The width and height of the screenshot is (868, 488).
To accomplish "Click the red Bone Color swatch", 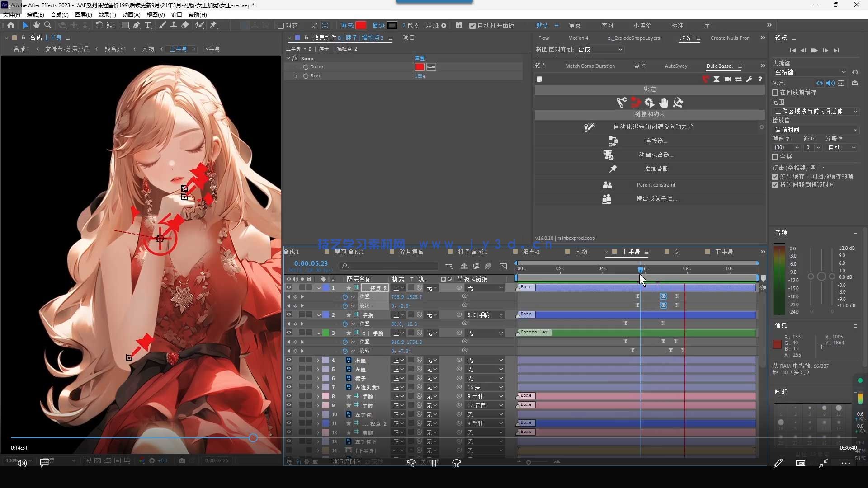I will point(420,67).
